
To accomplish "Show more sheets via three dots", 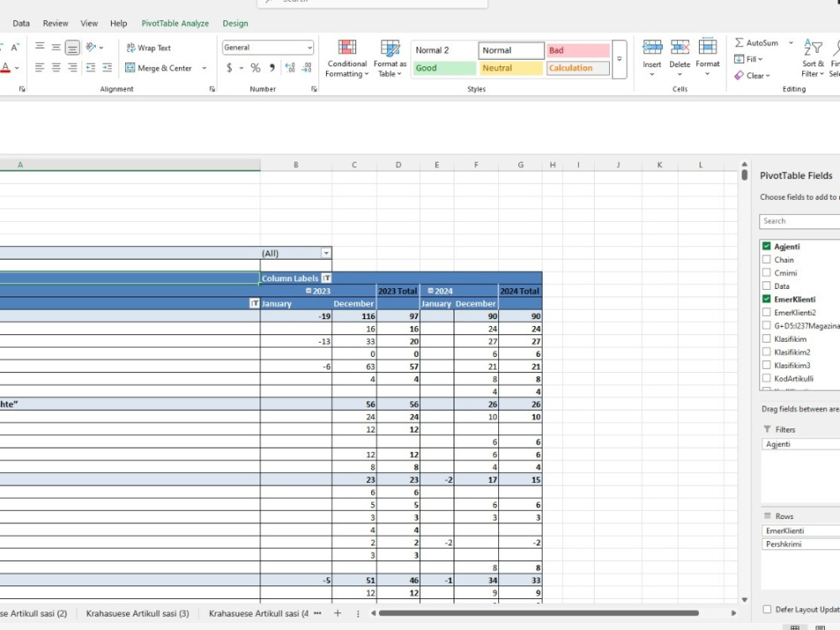I will [318, 613].
